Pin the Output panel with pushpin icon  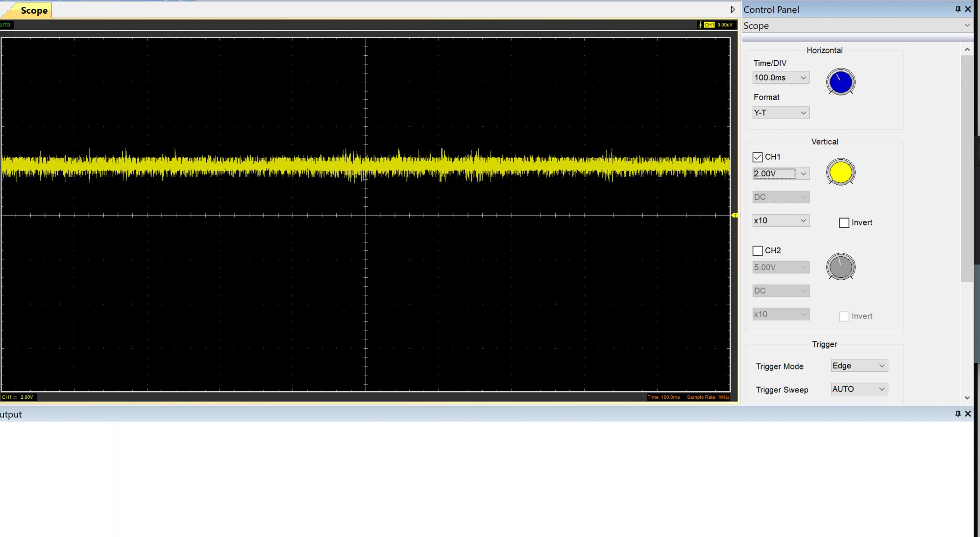click(958, 414)
